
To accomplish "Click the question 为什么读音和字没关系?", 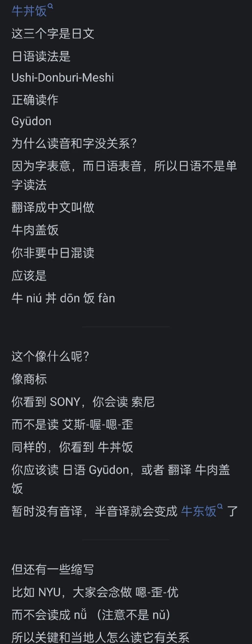I will click(74, 144).
